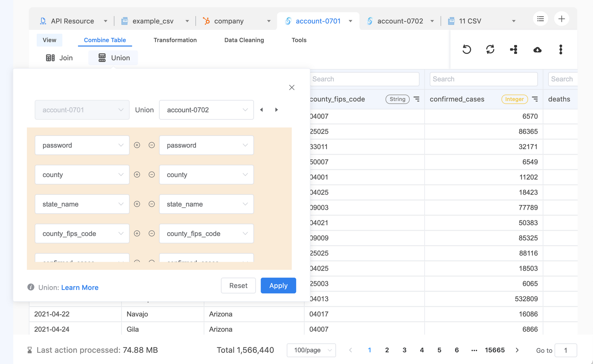Click the undo arrow icon
This screenshot has height=364, width=593.
(x=467, y=49)
